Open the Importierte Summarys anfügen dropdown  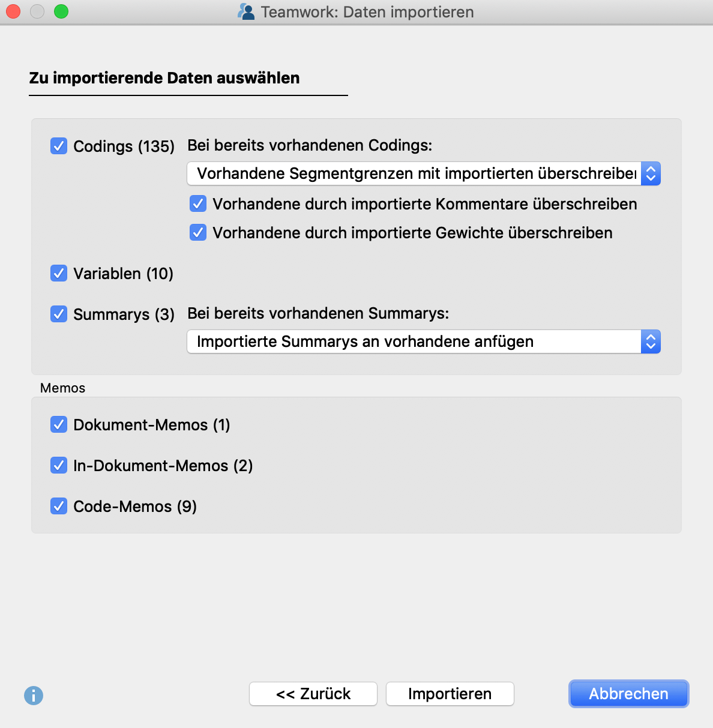pos(414,341)
